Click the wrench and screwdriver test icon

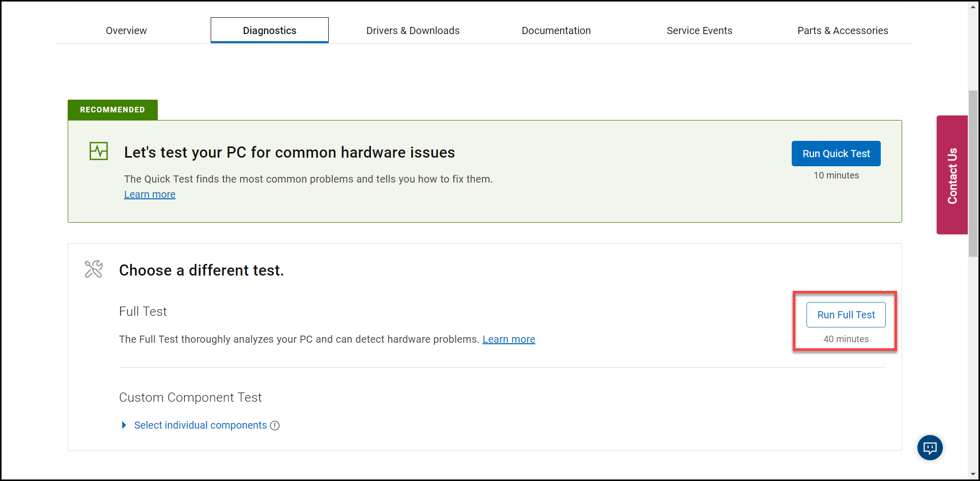coord(94,269)
